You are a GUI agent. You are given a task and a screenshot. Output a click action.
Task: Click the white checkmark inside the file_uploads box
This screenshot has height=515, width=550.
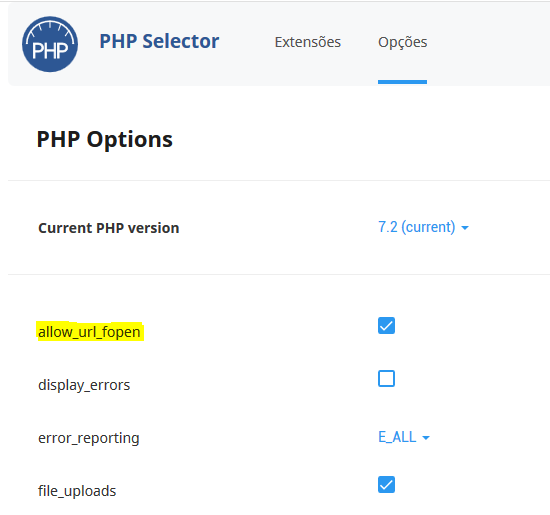click(386, 485)
